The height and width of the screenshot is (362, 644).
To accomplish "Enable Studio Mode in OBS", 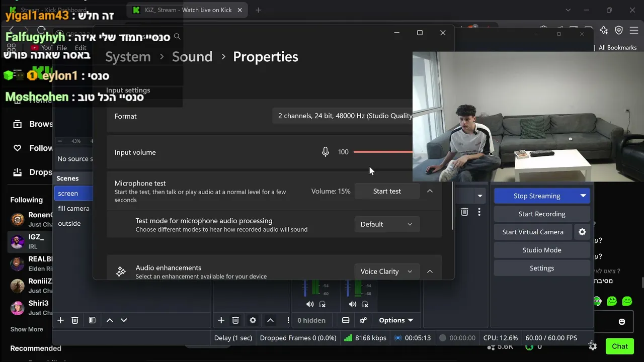I will click(542, 250).
